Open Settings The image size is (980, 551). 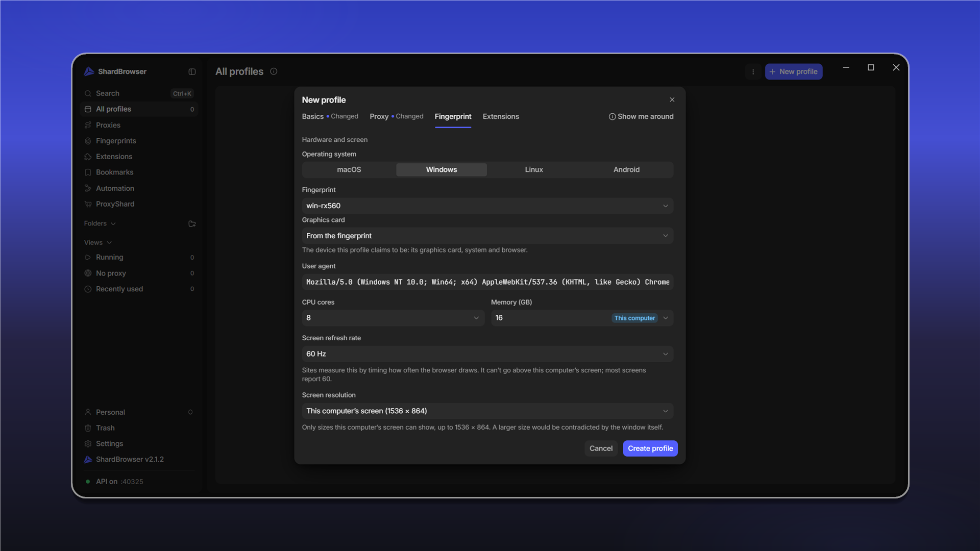[x=139, y=444]
